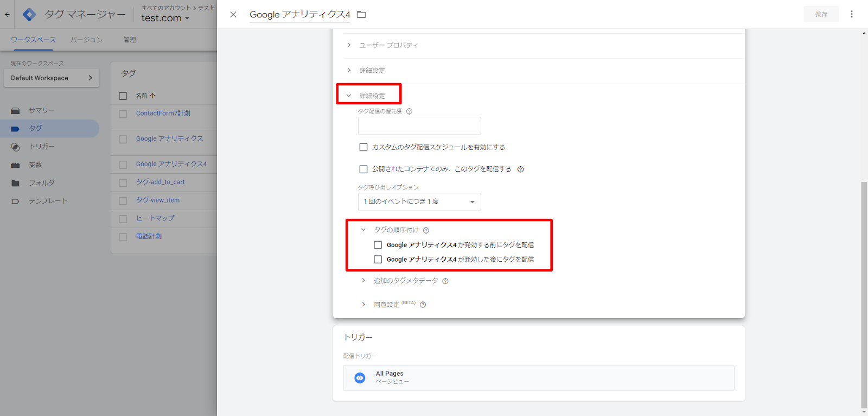Viewport: 868px width, 416px height.
Task: Click the サマリー sidebar icon
Action: (15, 111)
